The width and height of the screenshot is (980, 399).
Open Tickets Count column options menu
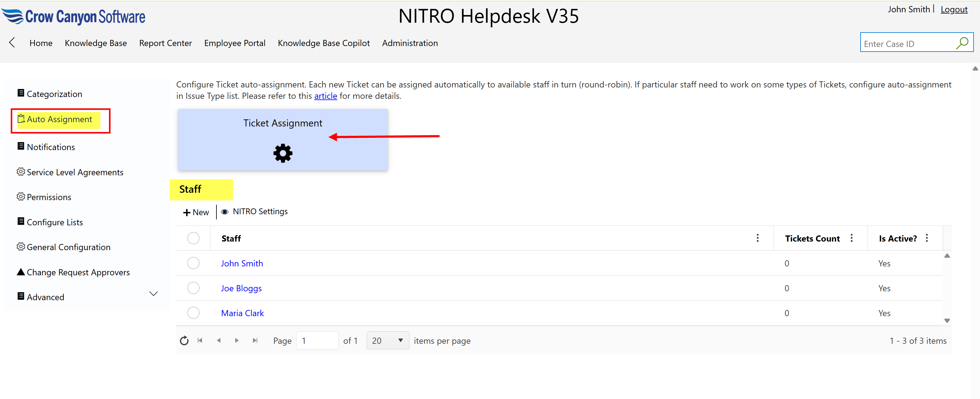coord(851,238)
